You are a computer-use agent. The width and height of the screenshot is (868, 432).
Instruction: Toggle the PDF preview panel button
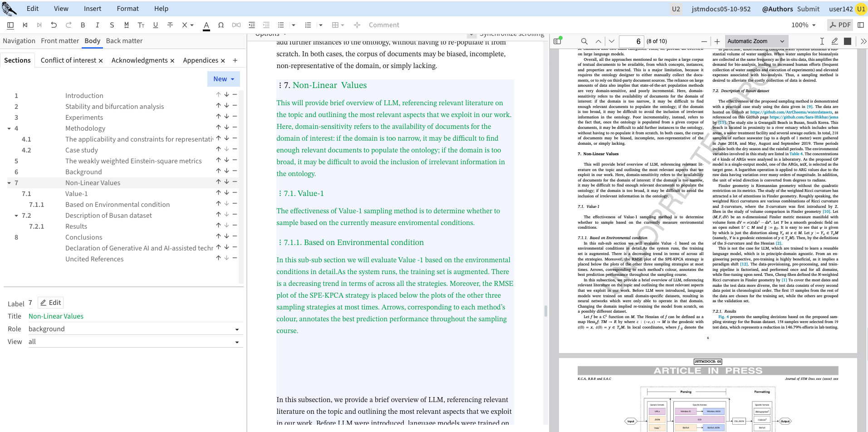click(840, 25)
